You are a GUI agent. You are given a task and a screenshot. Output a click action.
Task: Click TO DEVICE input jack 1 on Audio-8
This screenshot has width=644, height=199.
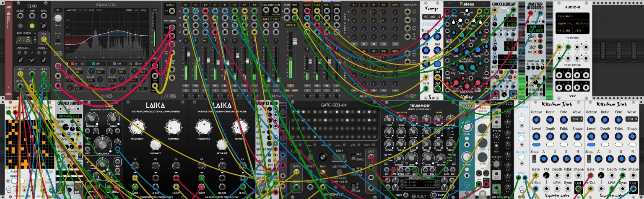click(559, 47)
